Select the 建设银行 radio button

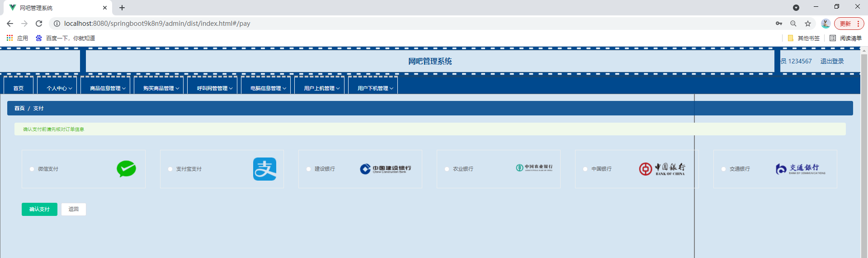click(308, 169)
